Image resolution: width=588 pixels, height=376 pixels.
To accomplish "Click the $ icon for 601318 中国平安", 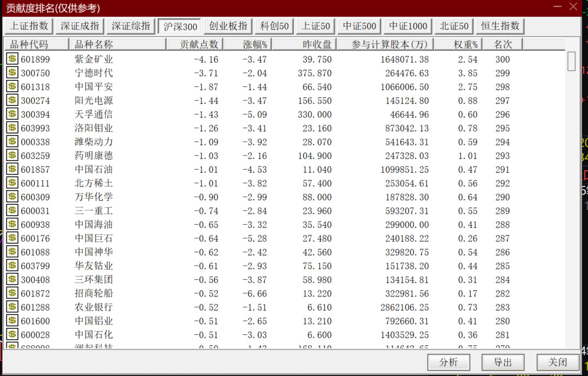I will coord(12,86).
